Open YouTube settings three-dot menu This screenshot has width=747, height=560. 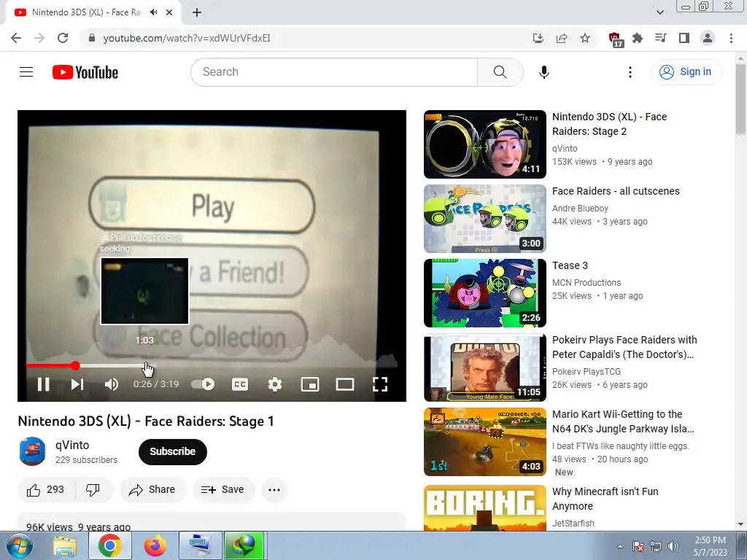click(630, 72)
